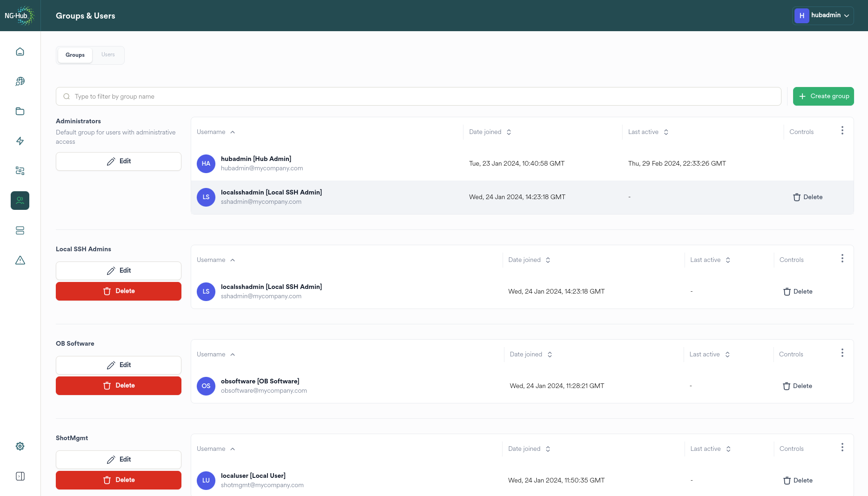Select the highlighted Groups & Users sidebar icon
This screenshot has height=496, width=868.
pyautogui.click(x=20, y=201)
